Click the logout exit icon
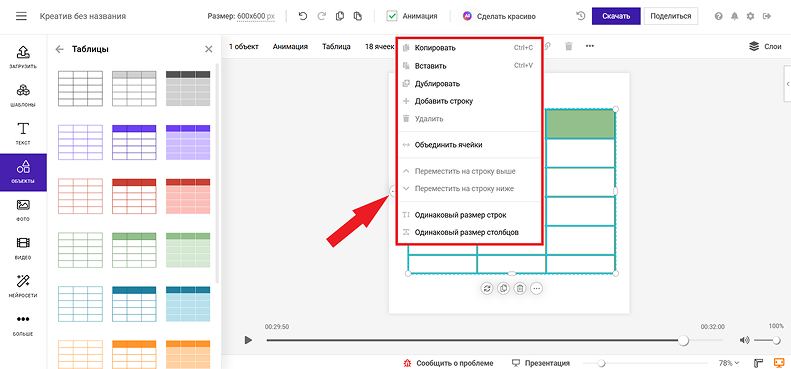 pyautogui.click(x=767, y=16)
